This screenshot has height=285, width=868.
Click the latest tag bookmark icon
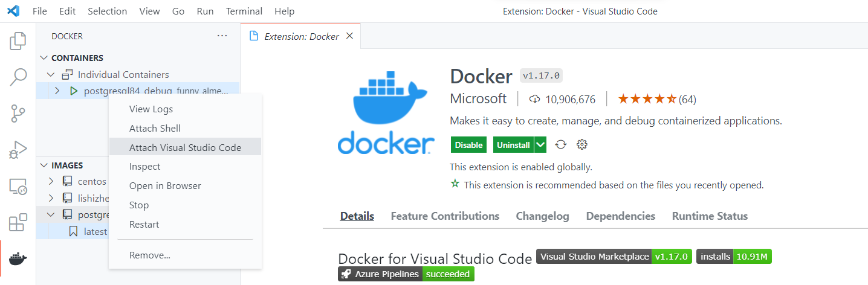click(x=73, y=231)
